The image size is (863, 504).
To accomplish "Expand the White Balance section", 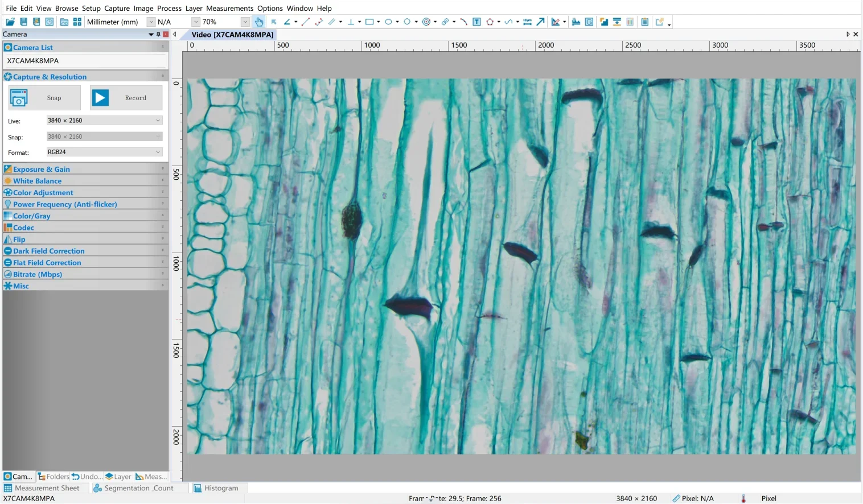I will click(37, 181).
